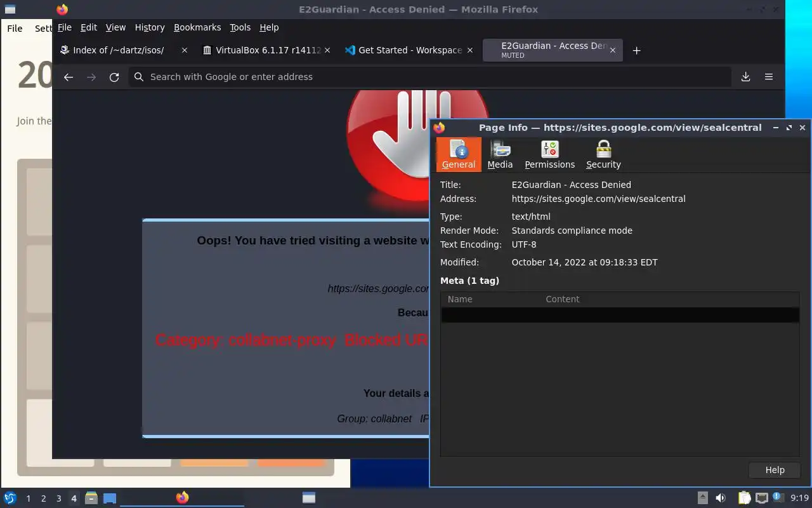The width and height of the screenshot is (812, 508).
Task: Click the blocked URL text on denied page
Action: 379,288
